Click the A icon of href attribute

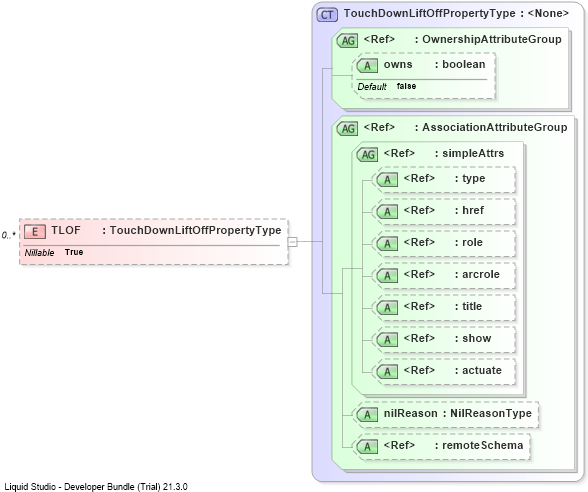387,212
